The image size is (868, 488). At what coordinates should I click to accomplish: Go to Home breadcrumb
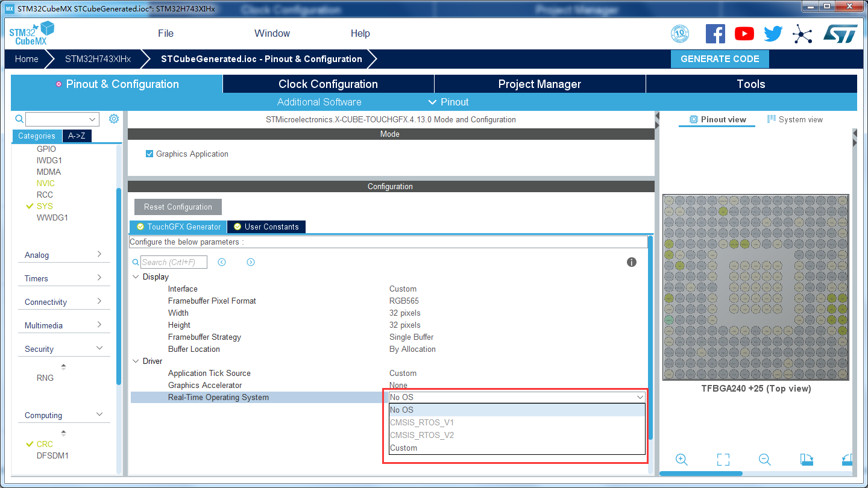point(27,59)
